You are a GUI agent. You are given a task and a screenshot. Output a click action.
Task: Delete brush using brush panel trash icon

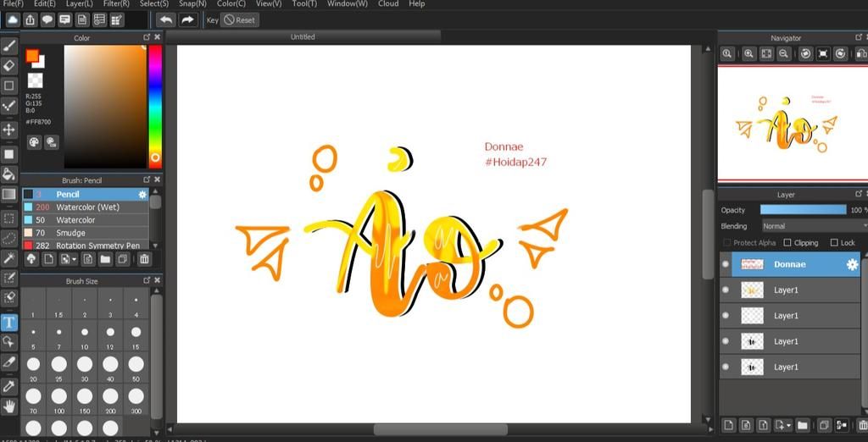tap(144, 259)
